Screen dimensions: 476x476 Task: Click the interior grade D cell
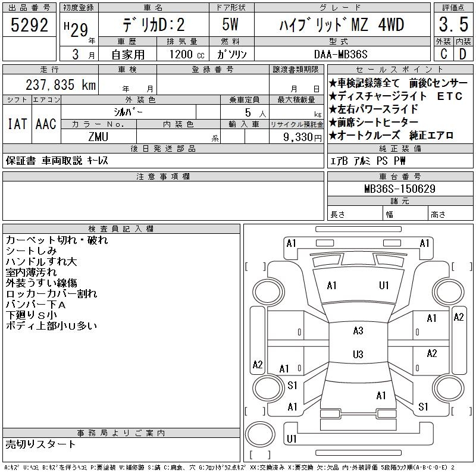click(462, 54)
